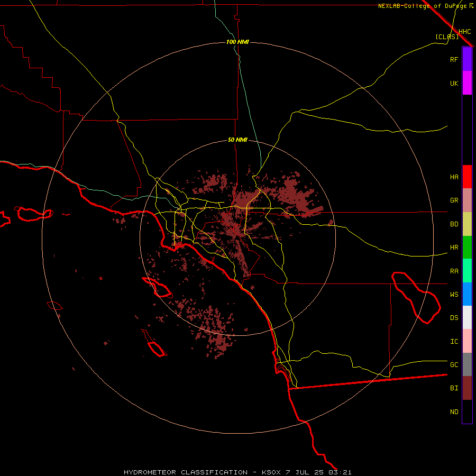Click the HHC product code text
Screen dimensions: 476x476
coord(464,32)
